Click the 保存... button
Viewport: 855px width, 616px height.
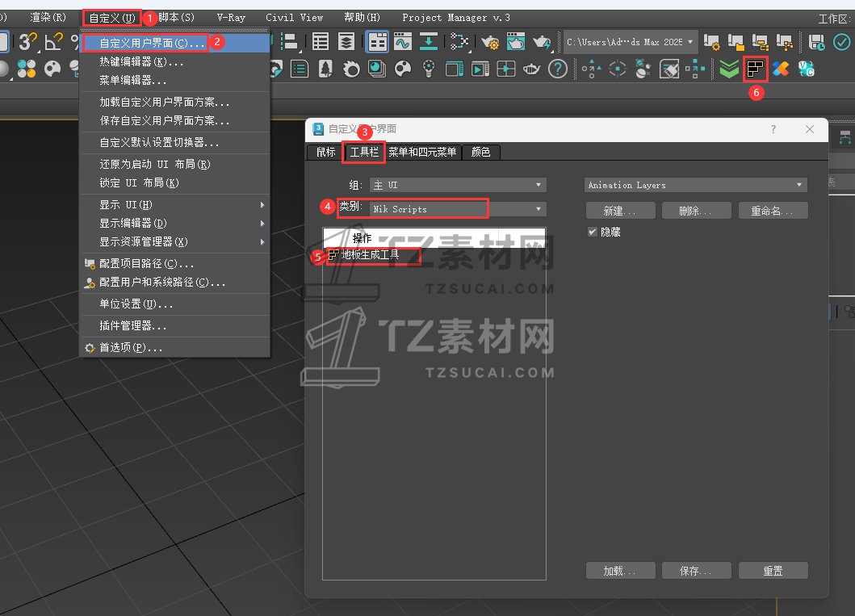(696, 571)
